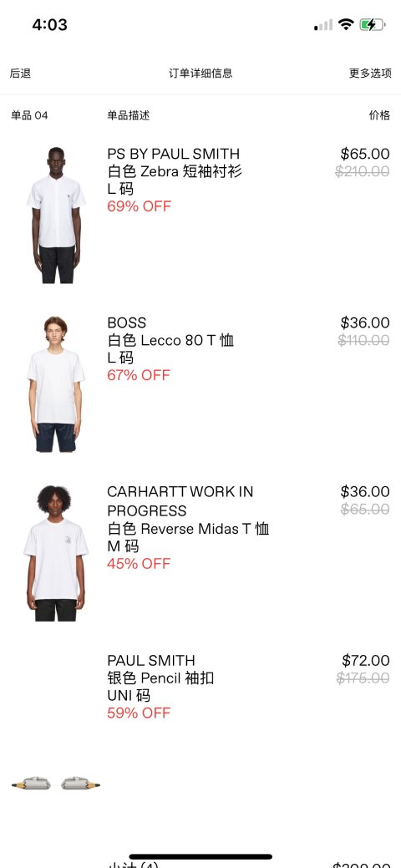Tap the $72.00 cufflinks price
401x868 pixels.
(366, 661)
